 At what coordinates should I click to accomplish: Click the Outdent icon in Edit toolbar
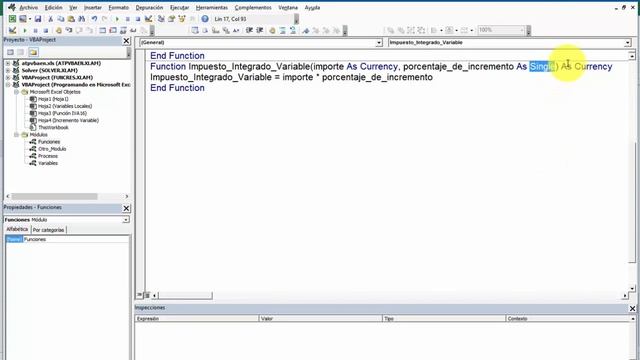[259, 30]
